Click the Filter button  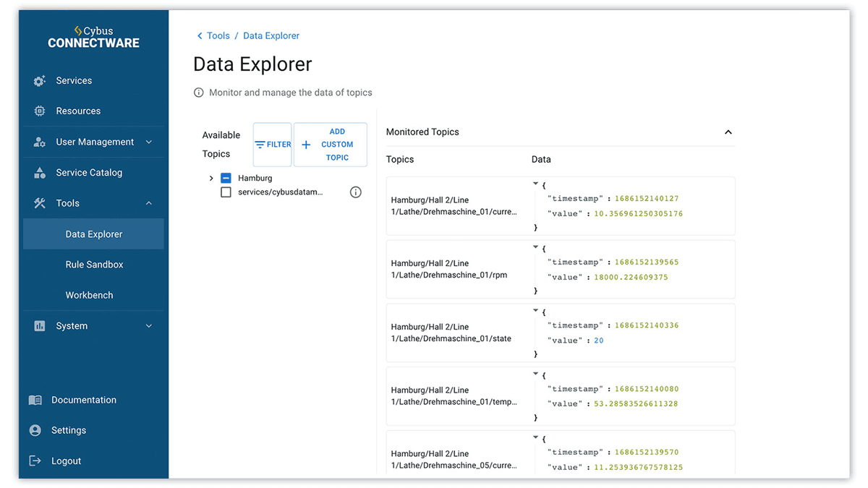(273, 145)
